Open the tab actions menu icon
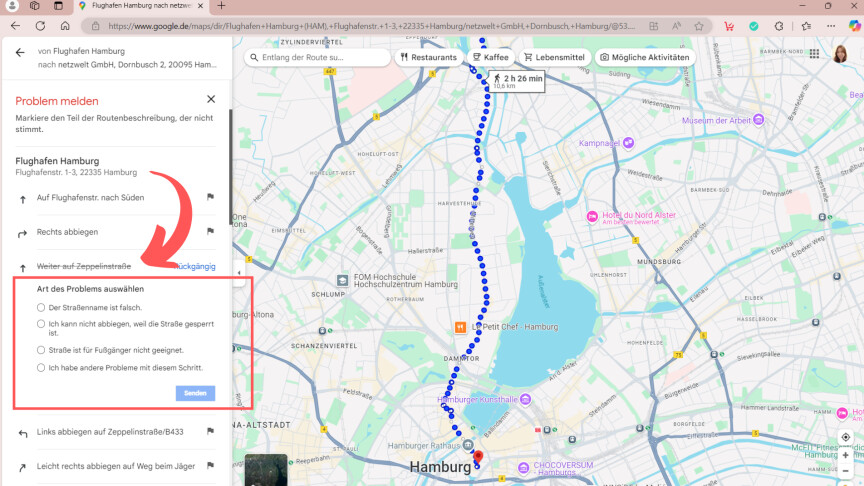The image size is (864, 486). (58, 6)
